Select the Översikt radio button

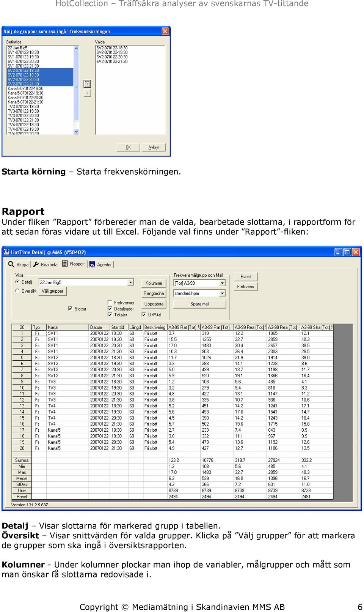point(17,291)
